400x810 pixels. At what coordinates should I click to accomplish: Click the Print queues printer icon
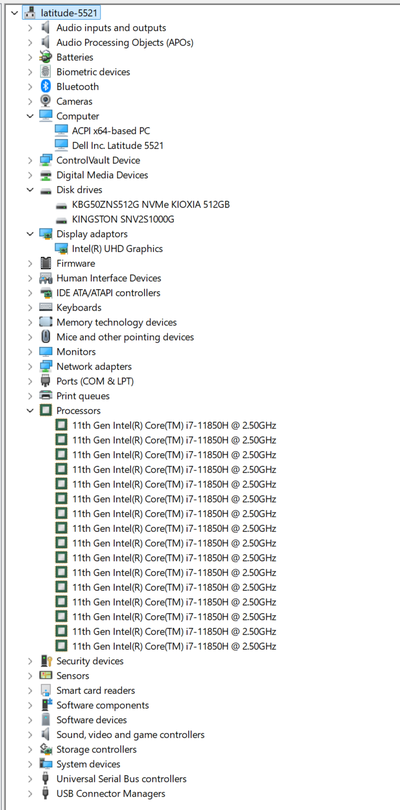[46, 396]
